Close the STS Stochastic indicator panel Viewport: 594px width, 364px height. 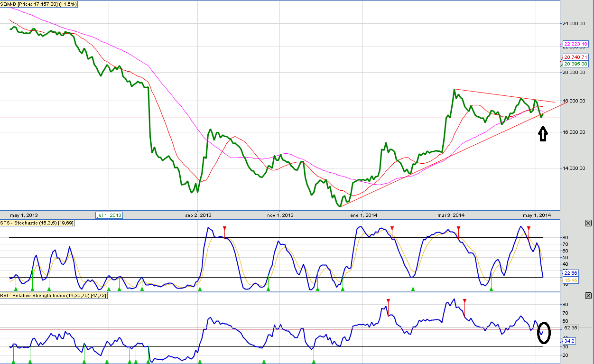(x=588, y=223)
